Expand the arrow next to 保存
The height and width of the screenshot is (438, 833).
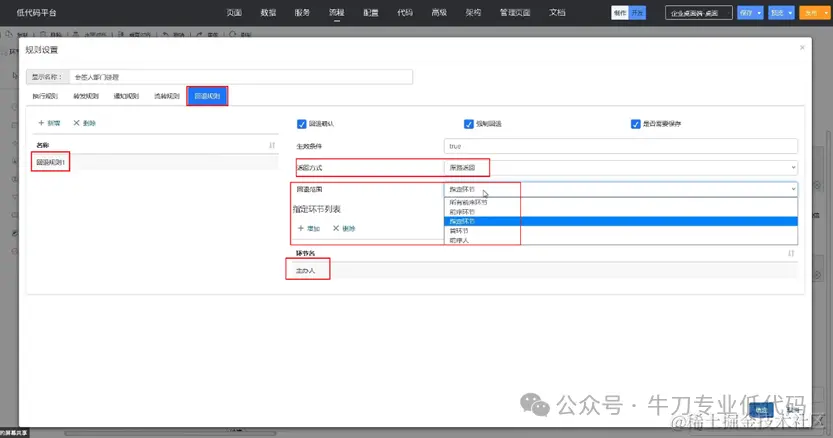[759, 13]
